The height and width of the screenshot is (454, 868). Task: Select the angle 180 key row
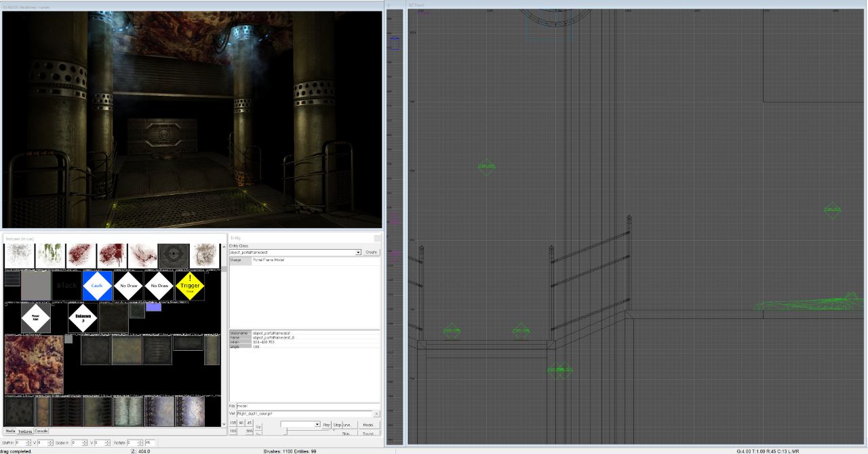pyautogui.click(x=304, y=346)
